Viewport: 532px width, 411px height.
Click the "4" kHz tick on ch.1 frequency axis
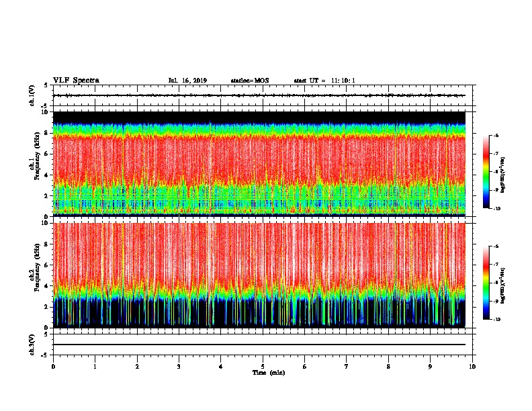point(46,175)
